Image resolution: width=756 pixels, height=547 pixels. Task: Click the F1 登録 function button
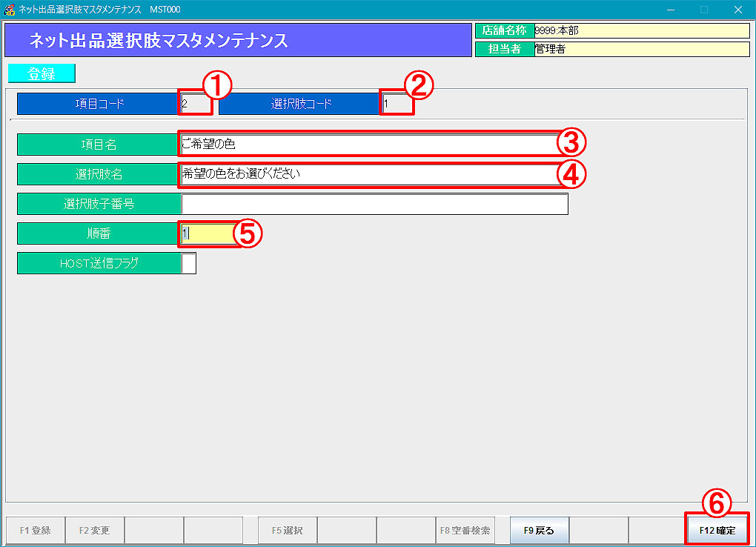(35, 530)
